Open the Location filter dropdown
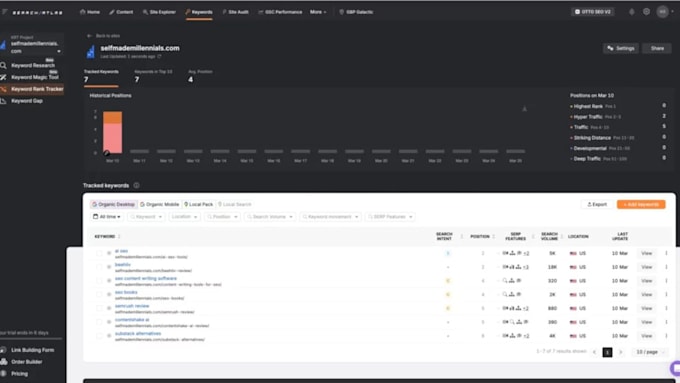The width and height of the screenshot is (680, 383). click(x=184, y=216)
